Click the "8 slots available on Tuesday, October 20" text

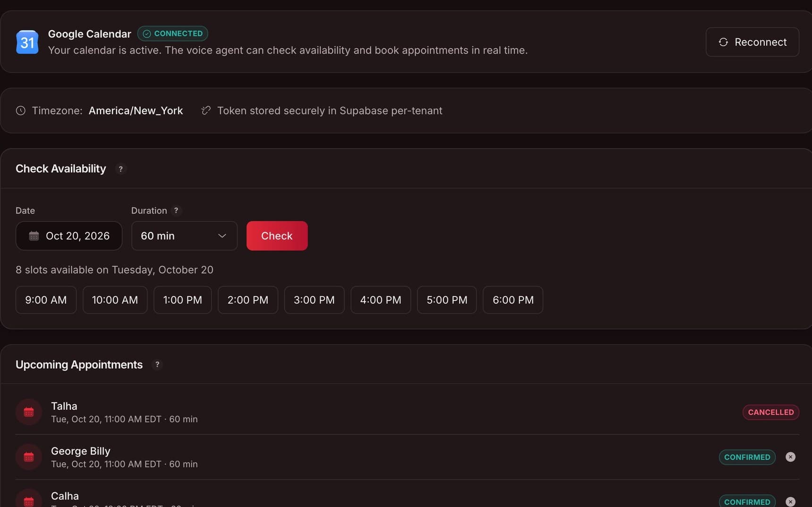click(114, 270)
